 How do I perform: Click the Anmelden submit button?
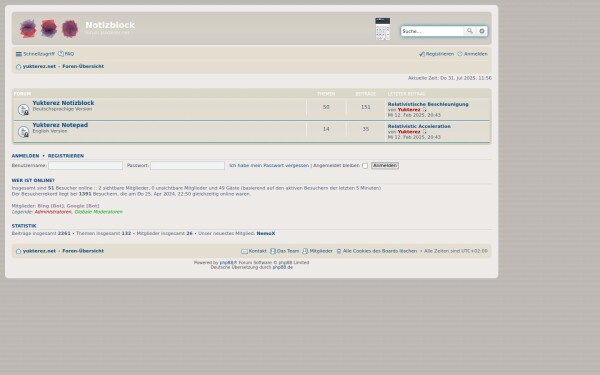click(x=385, y=166)
